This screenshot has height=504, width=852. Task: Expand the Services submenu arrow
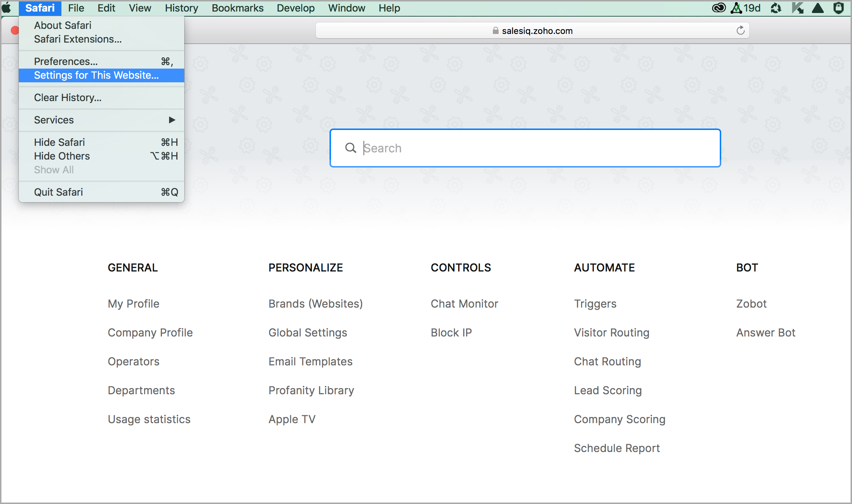click(x=172, y=120)
